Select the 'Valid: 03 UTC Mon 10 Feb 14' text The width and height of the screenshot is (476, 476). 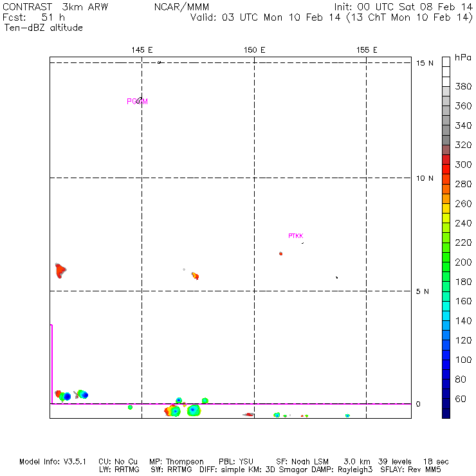point(265,17)
